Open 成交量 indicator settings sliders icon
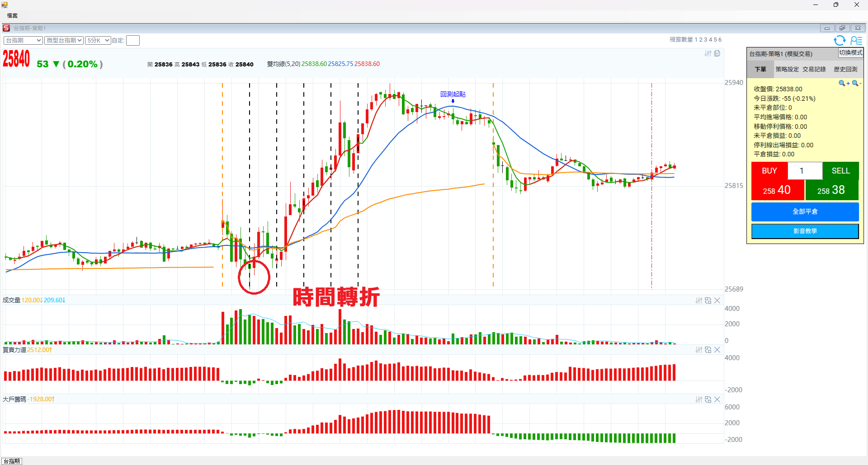 pos(699,301)
